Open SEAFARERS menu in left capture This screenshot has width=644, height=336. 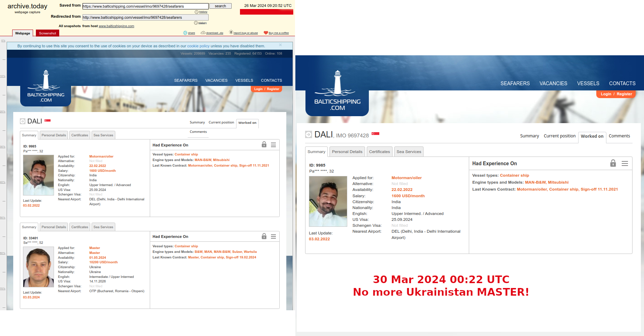click(x=186, y=80)
